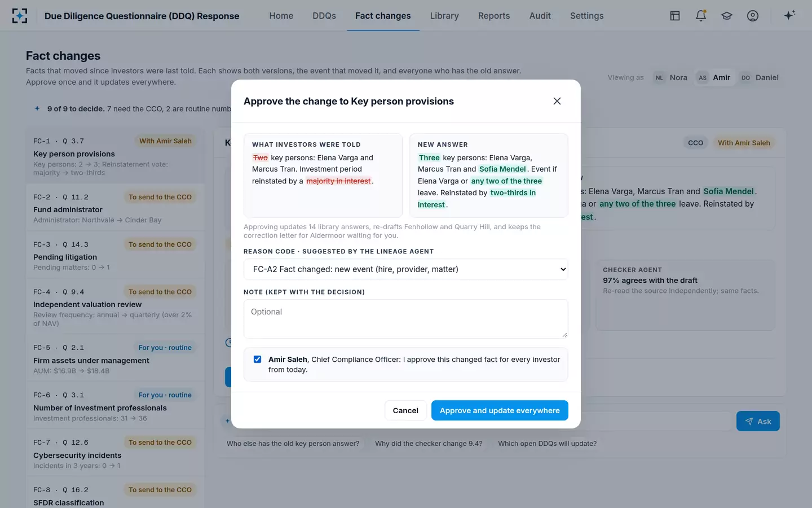The width and height of the screenshot is (812, 508).
Task: Open the user account icon
Action: coord(753,16)
